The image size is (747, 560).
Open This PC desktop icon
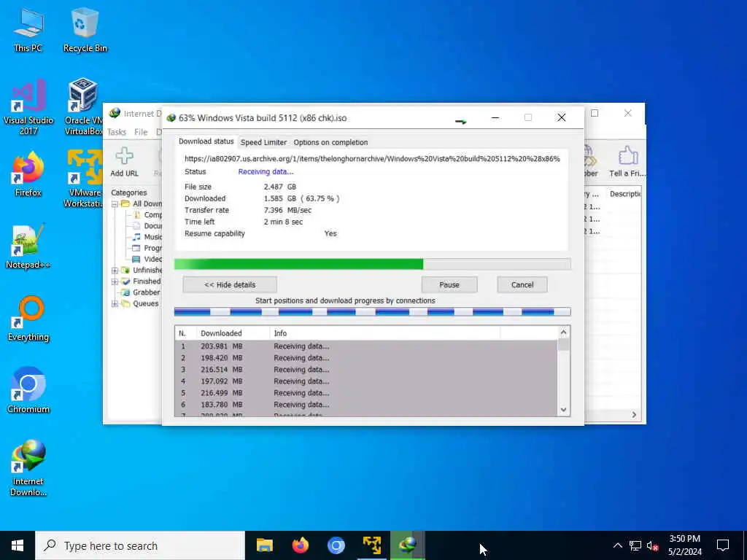(x=28, y=29)
